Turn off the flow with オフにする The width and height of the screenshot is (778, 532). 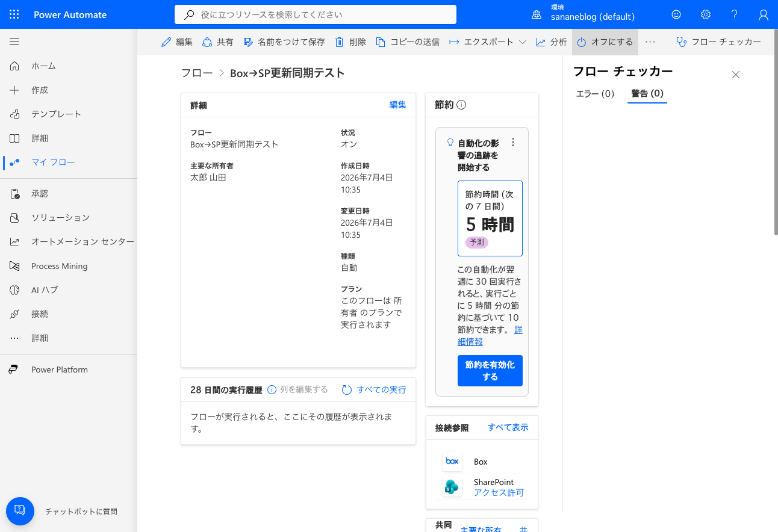pos(605,42)
